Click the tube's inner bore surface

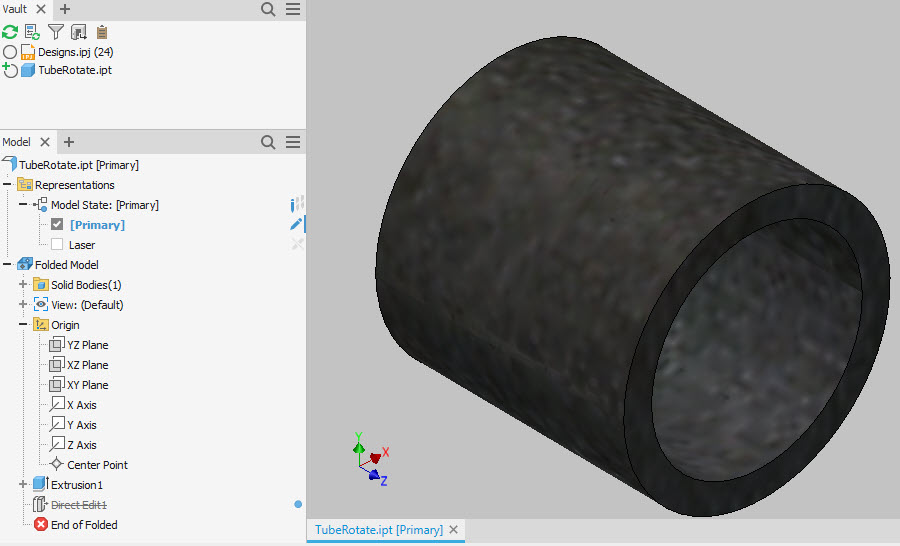(x=758, y=356)
